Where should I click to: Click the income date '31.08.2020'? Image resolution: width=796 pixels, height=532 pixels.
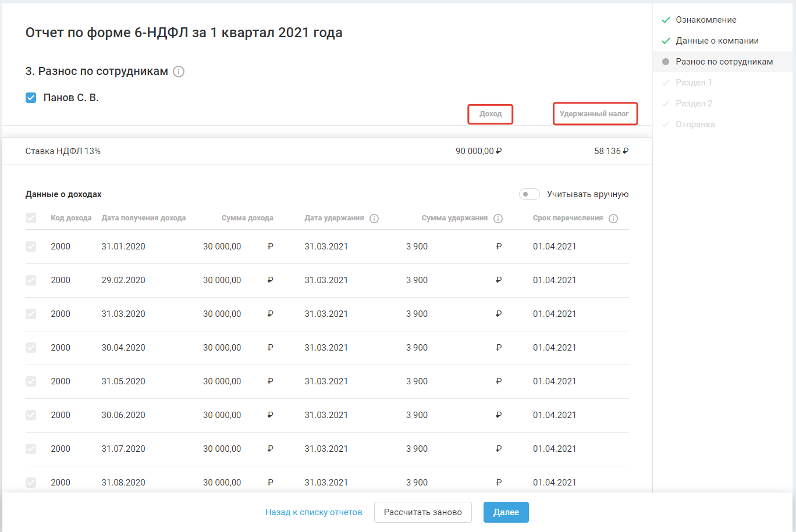click(123, 483)
